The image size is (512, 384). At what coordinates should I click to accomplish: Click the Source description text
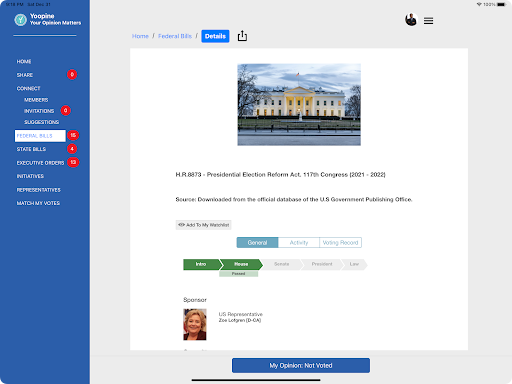[294, 199]
